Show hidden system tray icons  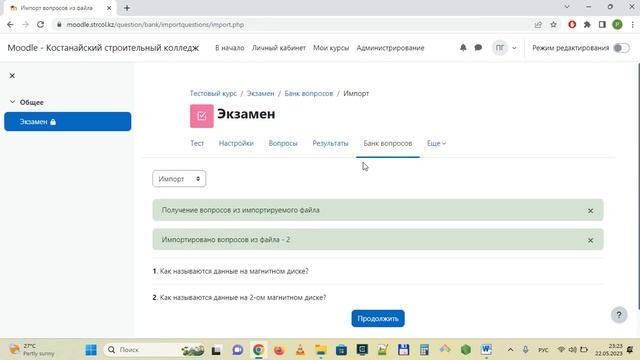510,350
